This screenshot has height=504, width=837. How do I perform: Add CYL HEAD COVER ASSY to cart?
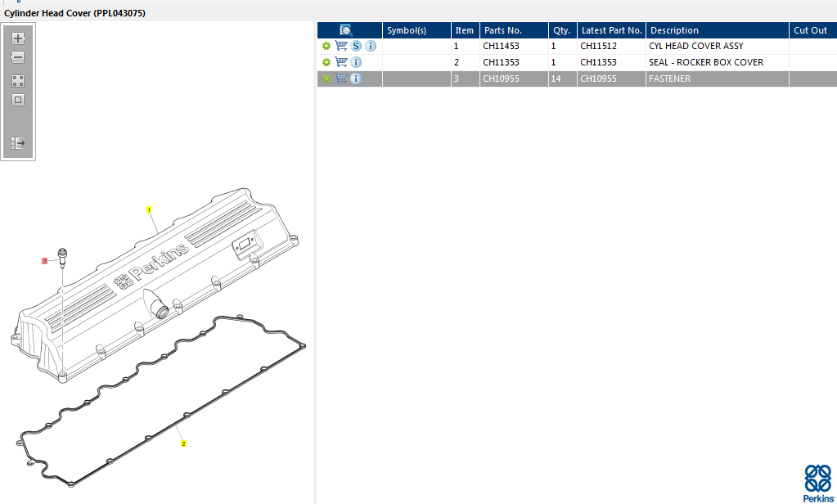(341, 46)
